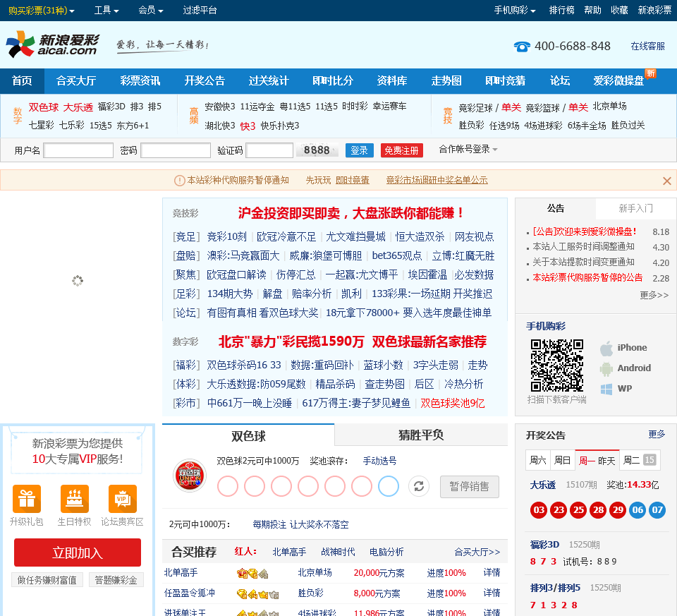Go to 开奖公告 navigation tab
Viewport: 677px width, 616px height.
[205, 80]
